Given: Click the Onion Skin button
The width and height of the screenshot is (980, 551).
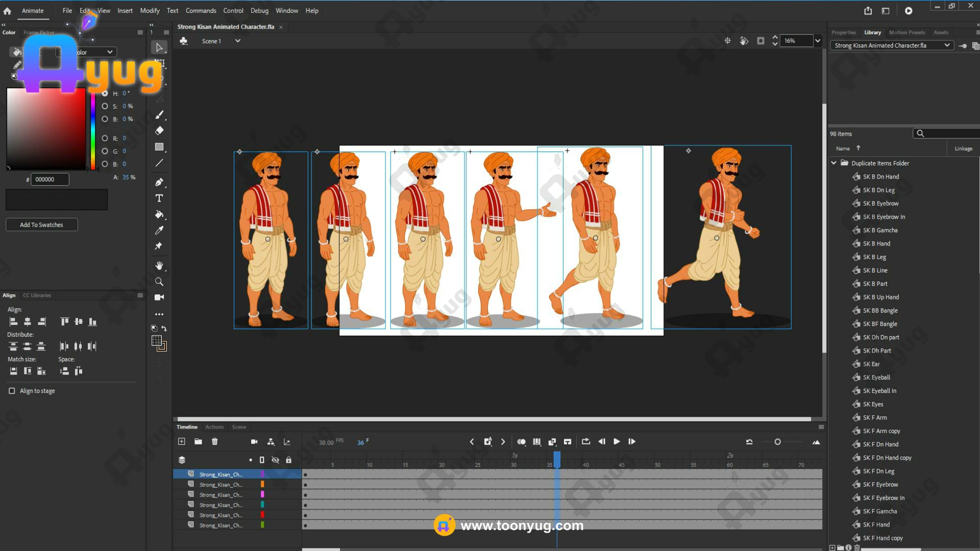Looking at the screenshot, I should tap(521, 442).
